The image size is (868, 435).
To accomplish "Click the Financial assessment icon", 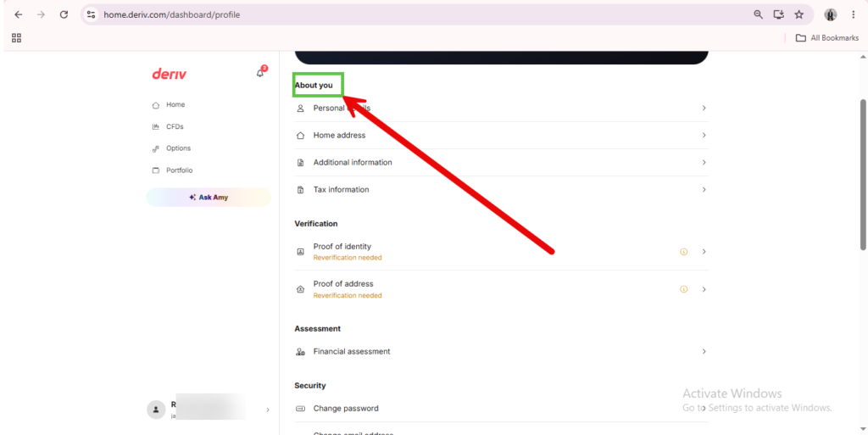I will (x=301, y=352).
